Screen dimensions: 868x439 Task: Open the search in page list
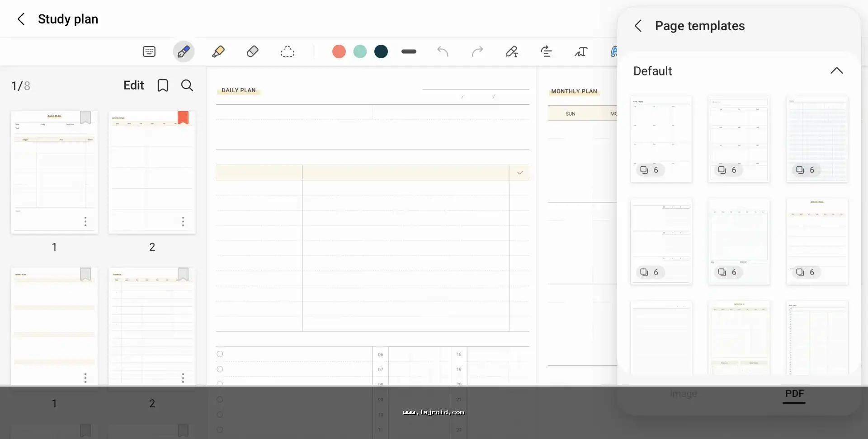click(187, 85)
